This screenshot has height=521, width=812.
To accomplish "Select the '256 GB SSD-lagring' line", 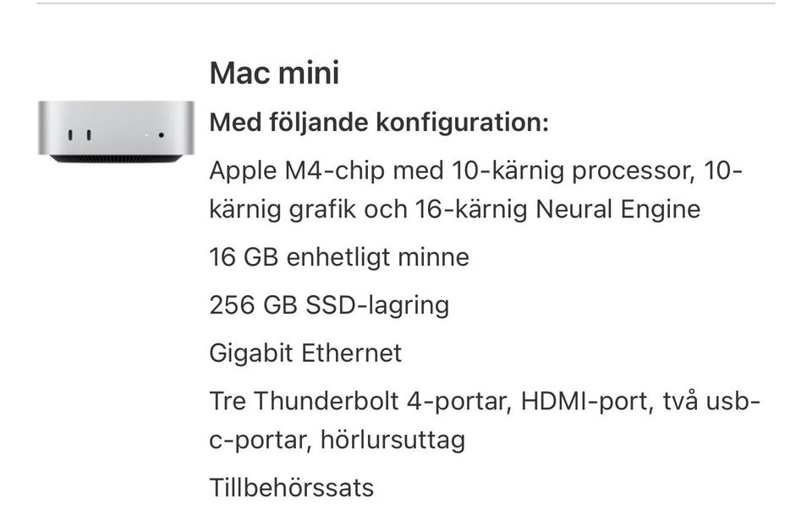I will pyautogui.click(x=329, y=305).
